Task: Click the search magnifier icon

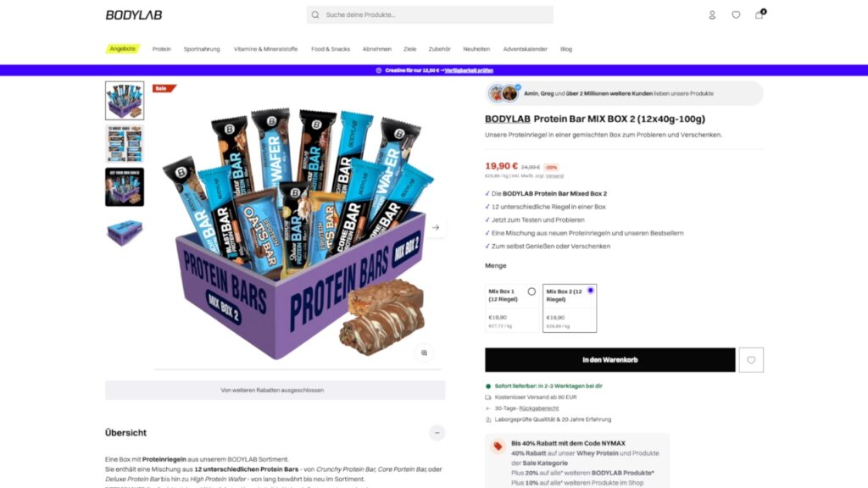Action: tap(315, 15)
